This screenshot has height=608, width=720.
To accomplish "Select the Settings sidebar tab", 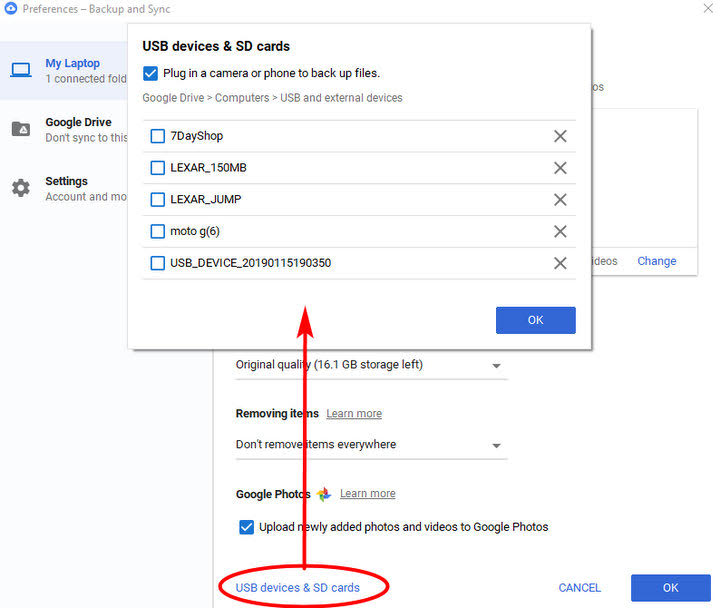I will [64, 188].
